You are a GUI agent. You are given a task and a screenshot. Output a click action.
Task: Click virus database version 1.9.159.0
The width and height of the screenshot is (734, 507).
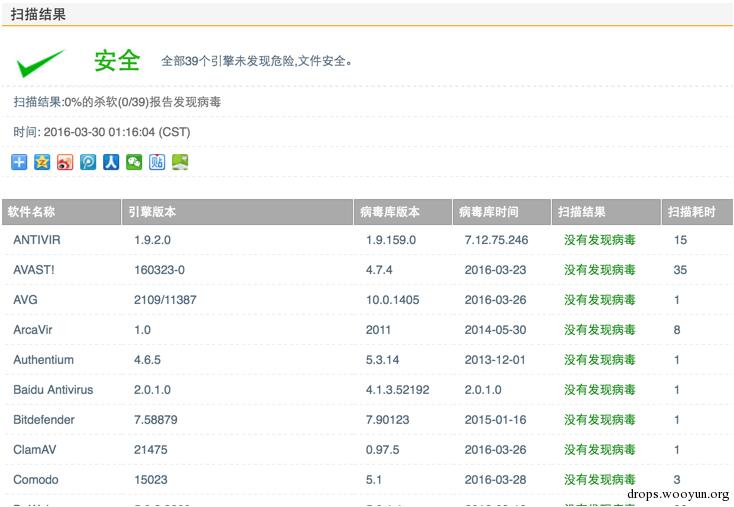pyautogui.click(x=391, y=240)
